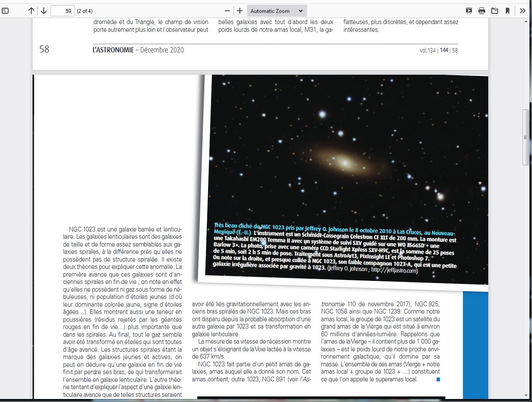Click the L'ASTRONOMIE footer title text
532x402 pixels.
pyautogui.click(x=113, y=50)
